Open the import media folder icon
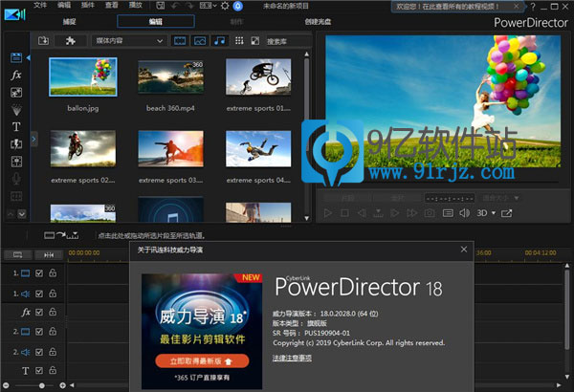 click(x=43, y=40)
